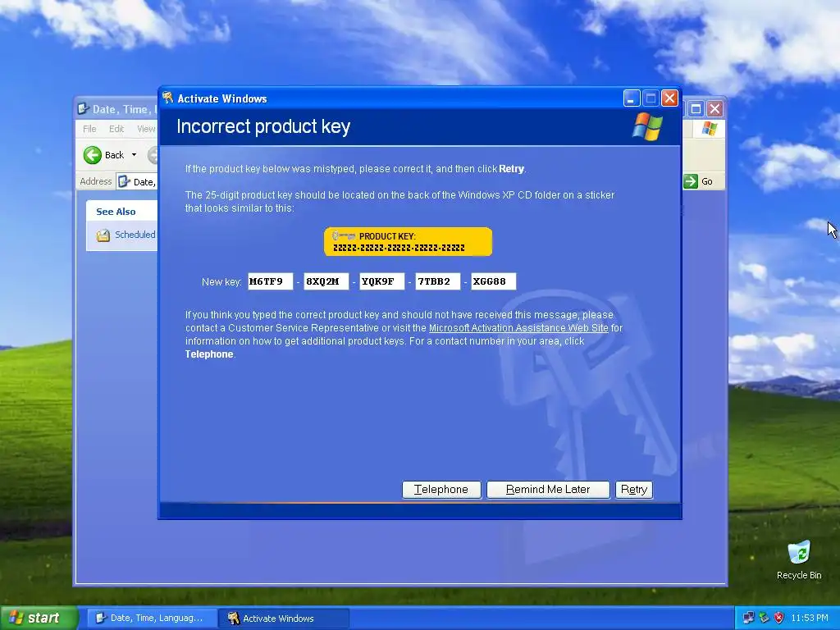
Task: Close the Date, Time background window
Action: click(x=714, y=109)
